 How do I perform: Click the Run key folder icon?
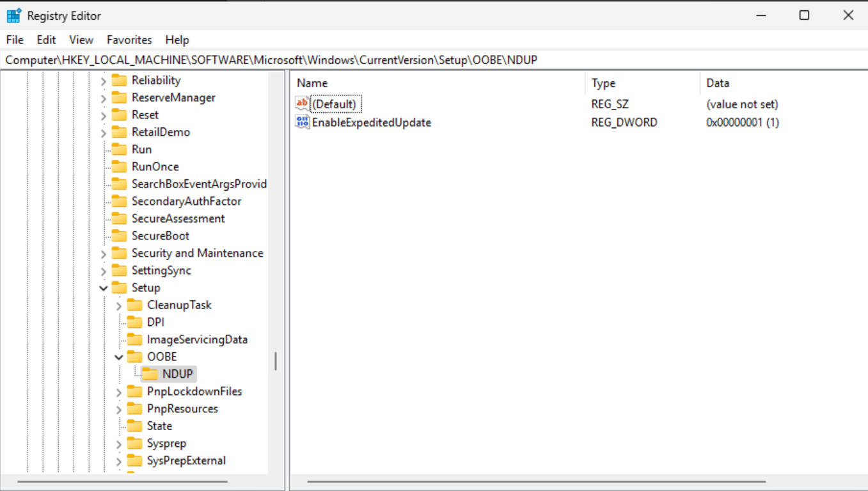[120, 149]
